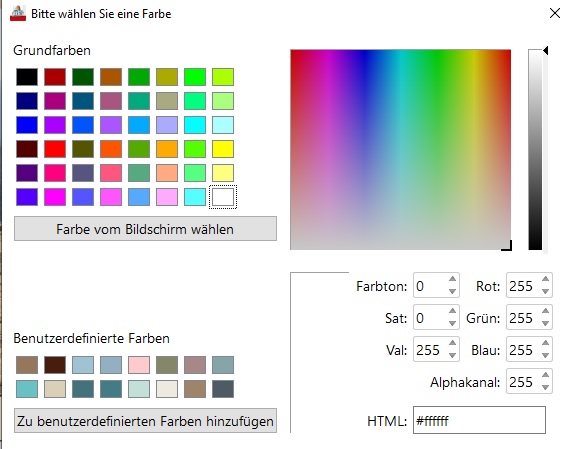570x449 pixels.
Task: Focus the Alphakanal number field
Action: [523, 382]
